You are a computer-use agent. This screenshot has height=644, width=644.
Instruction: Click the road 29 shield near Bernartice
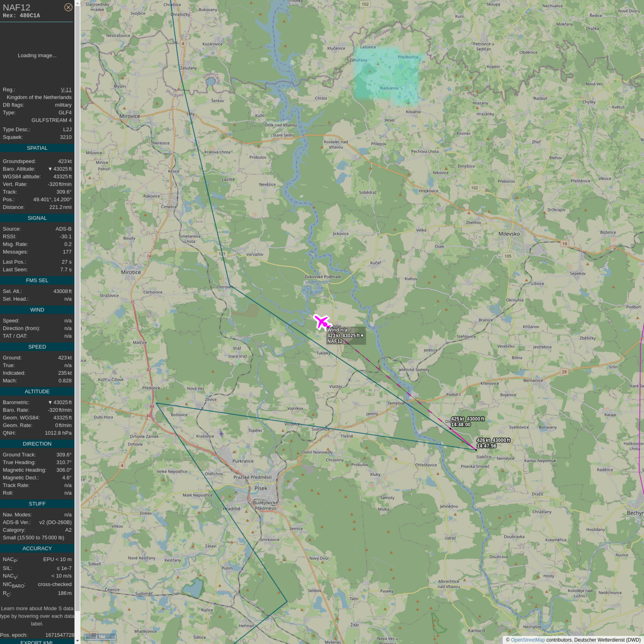(564, 372)
